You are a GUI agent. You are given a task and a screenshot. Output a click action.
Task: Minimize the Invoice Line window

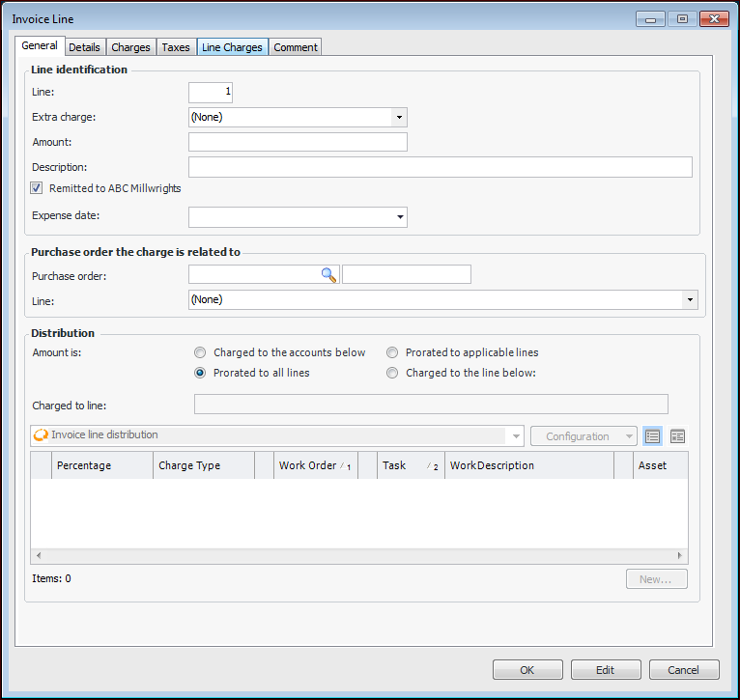[650, 18]
